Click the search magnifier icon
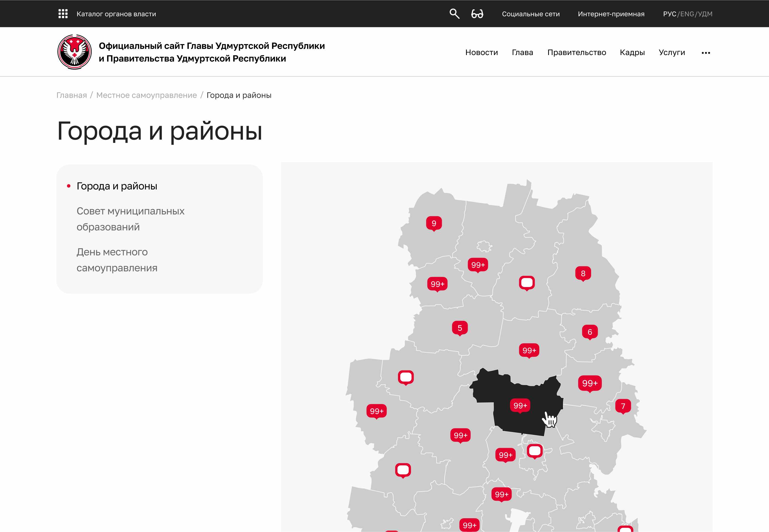The image size is (769, 532). coord(454,14)
